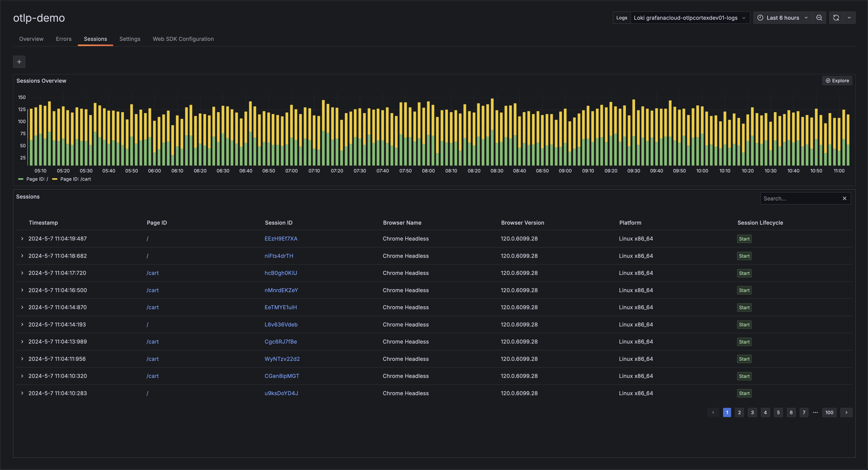Jump to page 100 in the sessions table

tap(829, 412)
